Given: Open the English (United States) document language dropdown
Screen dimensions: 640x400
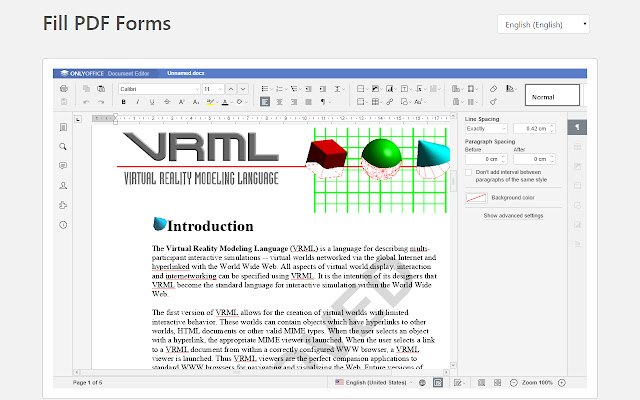Looking at the screenshot, I should (x=373, y=382).
